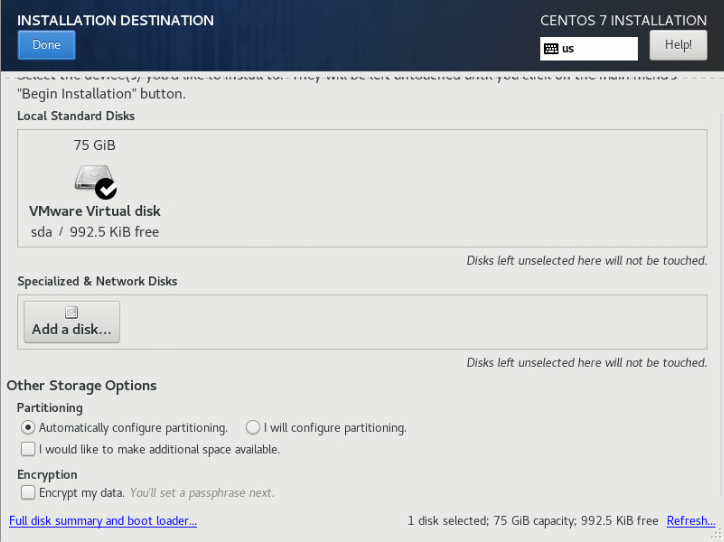The width and height of the screenshot is (724, 542).
Task: Click the Local Standard Disks heading
Action: tap(76, 116)
